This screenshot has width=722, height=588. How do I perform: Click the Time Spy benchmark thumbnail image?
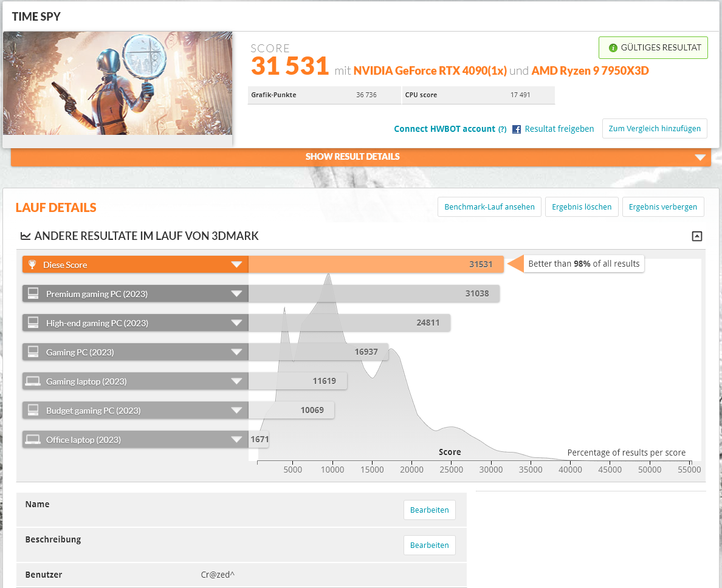(117, 83)
